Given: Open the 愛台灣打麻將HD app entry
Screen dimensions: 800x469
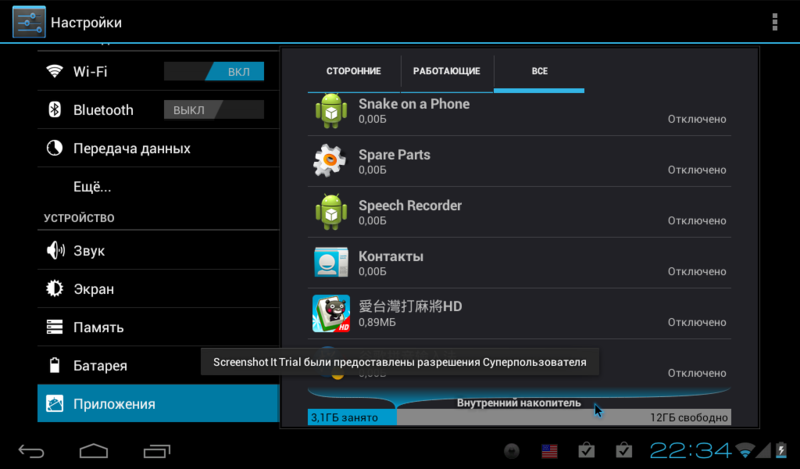Looking at the screenshot, I should 519,314.
